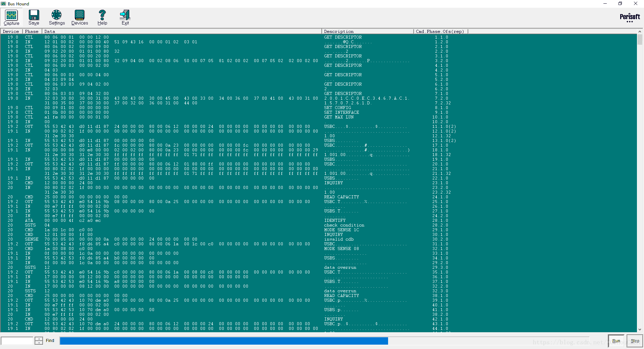
Task: Click the Data column header
Action: (x=181, y=32)
